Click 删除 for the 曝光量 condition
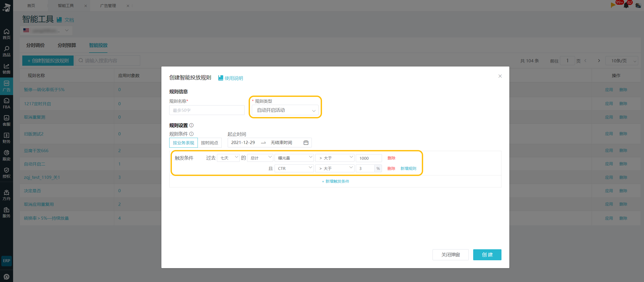The height and width of the screenshot is (282, 644). [391, 158]
